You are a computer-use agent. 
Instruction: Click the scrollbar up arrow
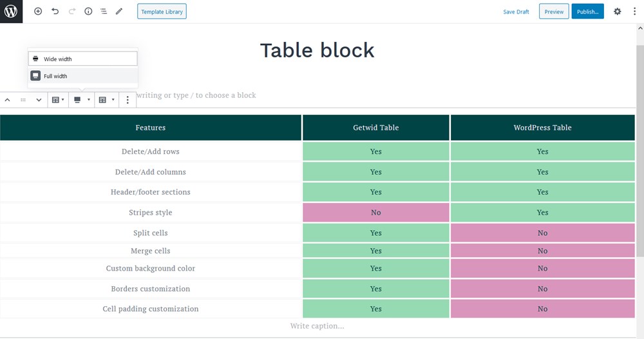coord(640,28)
